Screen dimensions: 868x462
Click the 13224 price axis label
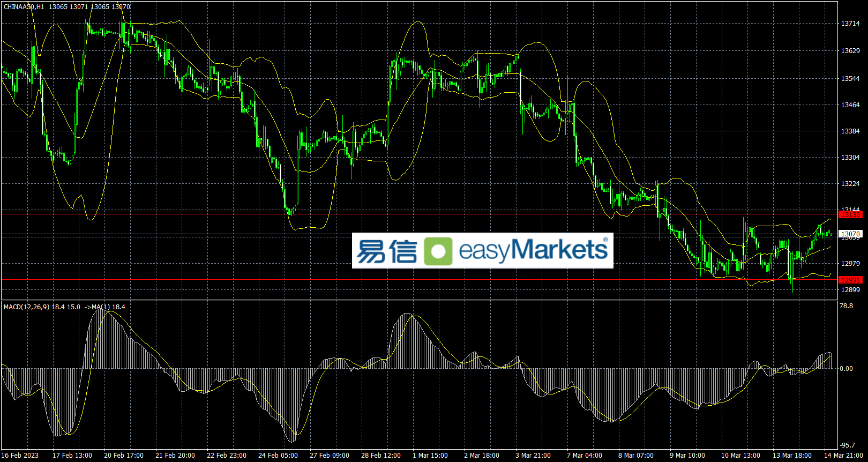pos(850,184)
